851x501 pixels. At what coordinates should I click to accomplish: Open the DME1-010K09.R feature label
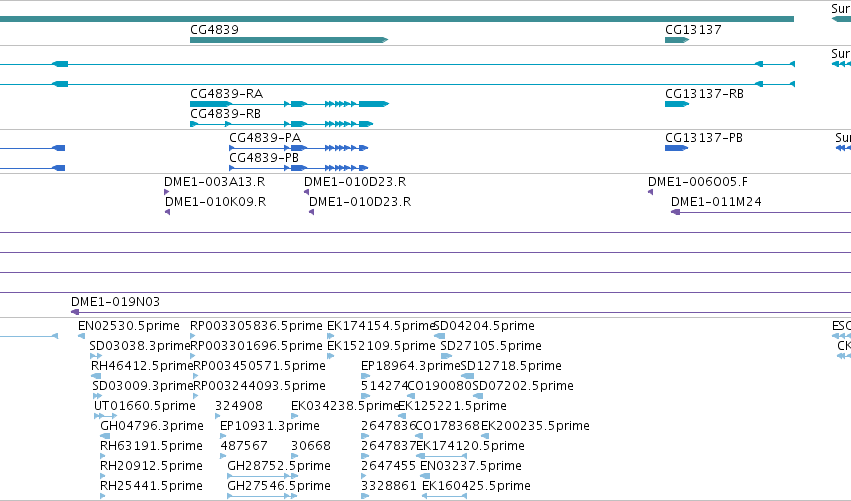215,202
